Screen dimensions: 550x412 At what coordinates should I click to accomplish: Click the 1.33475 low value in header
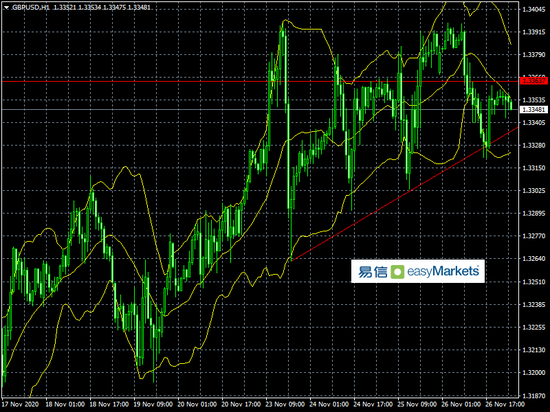pos(114,7)
